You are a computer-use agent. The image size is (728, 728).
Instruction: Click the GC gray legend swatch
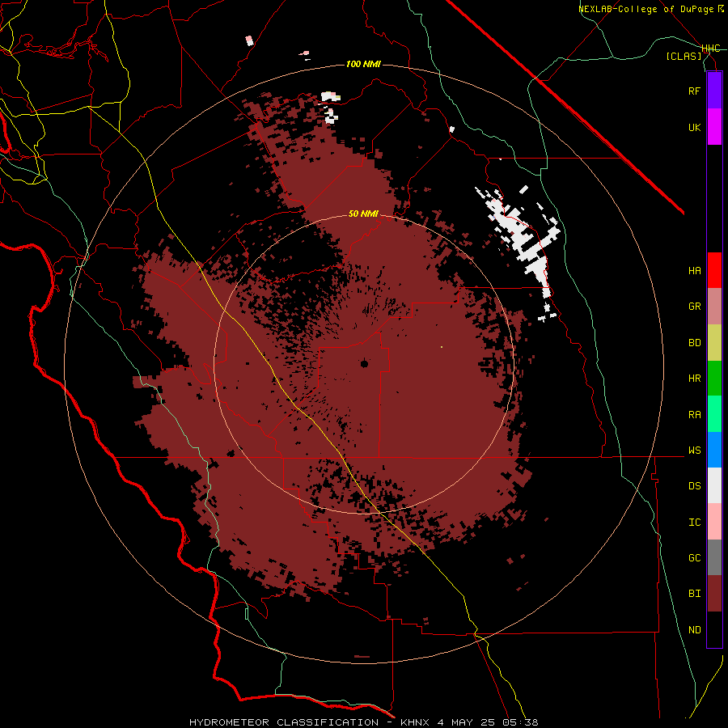[x=714, y=557]
